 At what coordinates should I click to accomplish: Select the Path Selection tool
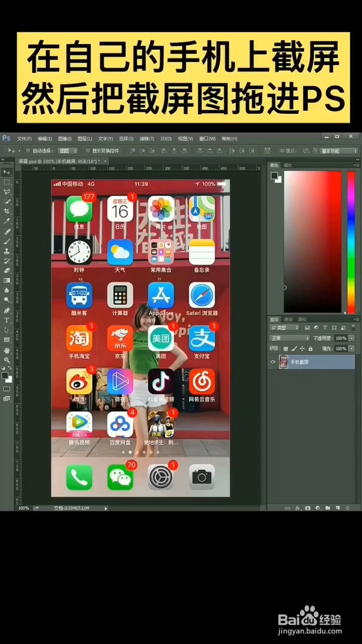point(7,330)
